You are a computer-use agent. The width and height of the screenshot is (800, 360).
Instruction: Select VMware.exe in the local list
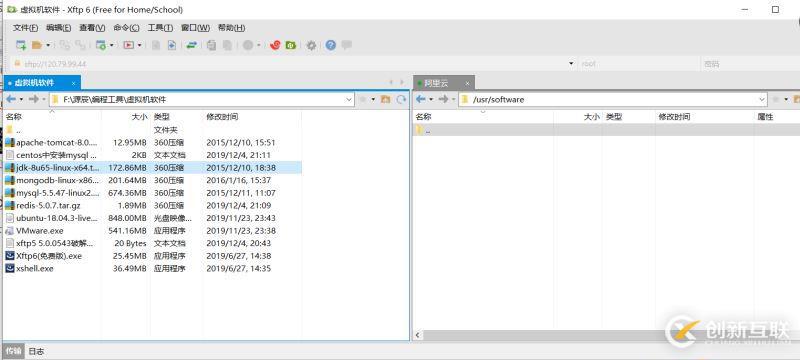[153, 231]
